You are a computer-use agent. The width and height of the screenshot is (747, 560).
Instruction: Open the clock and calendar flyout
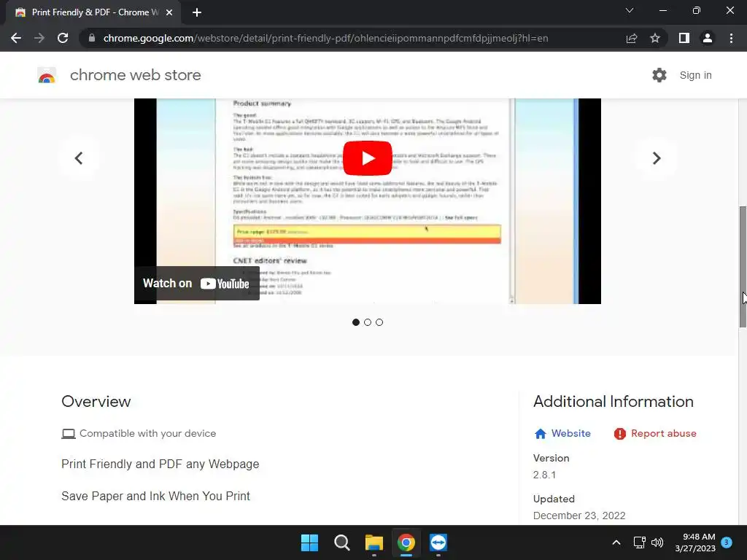(x=695, y=542)
